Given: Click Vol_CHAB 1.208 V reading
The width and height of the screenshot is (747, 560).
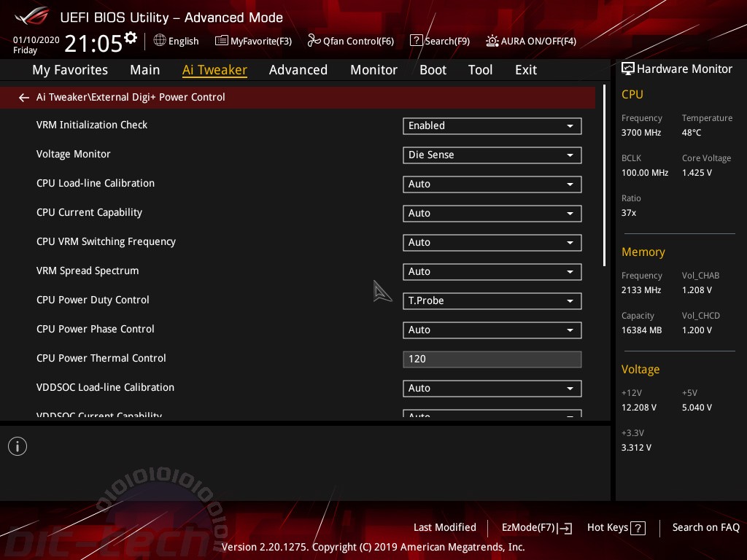Looking at the screenshot, I should (697, 290).
